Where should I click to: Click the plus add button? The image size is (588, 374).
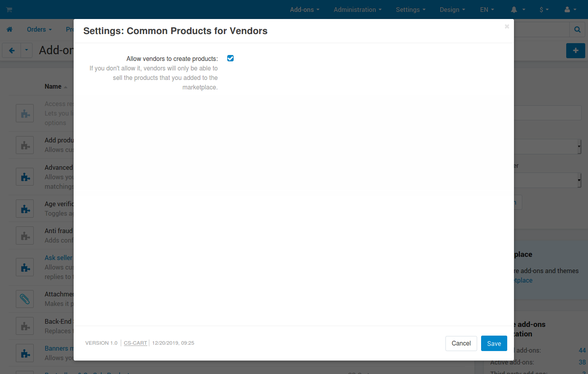click(x=576, y=51)
